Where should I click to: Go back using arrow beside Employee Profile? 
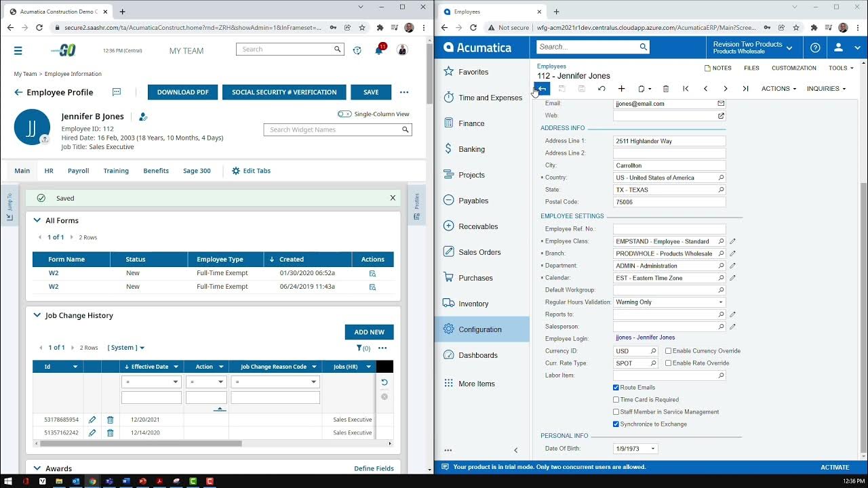[x=18, y=92]
